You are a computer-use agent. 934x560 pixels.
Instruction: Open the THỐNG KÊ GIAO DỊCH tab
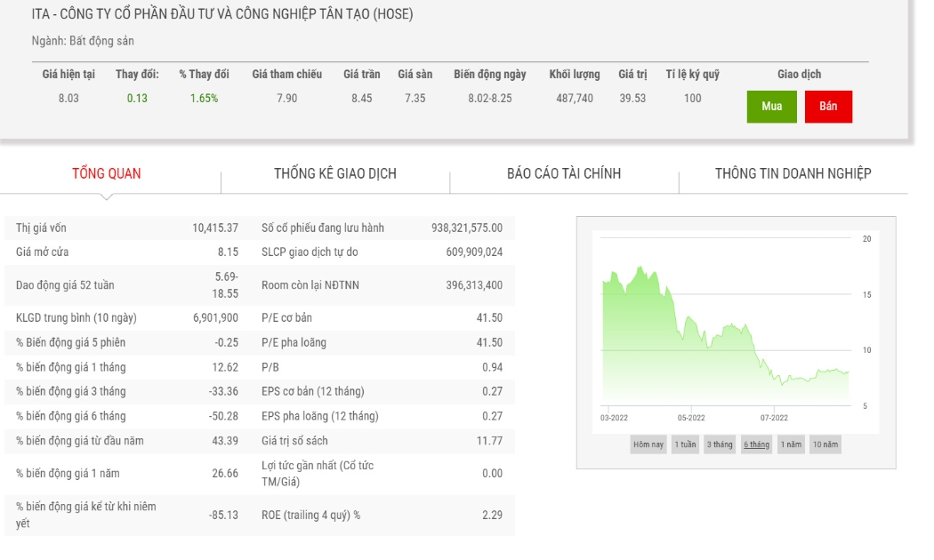pos(334,173)
